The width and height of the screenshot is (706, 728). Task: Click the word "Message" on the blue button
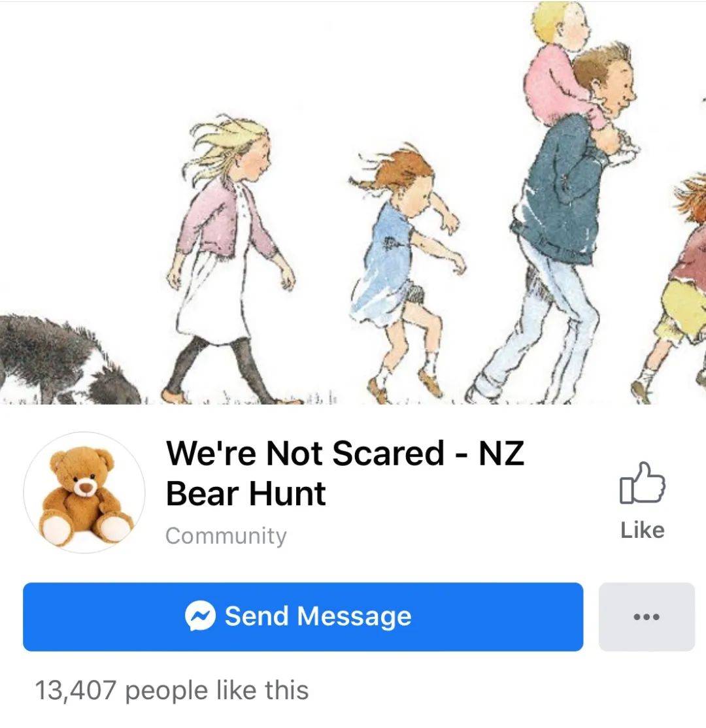pyautogui.click(x=354, y=616)
